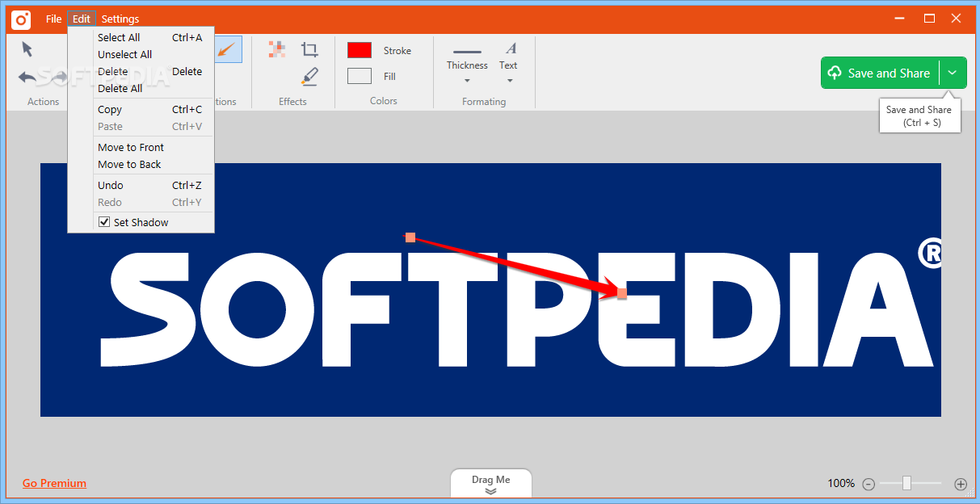This screenshot has height=504, width=980.
Task: Close the Edit menu
Action: tap(81, 19)
